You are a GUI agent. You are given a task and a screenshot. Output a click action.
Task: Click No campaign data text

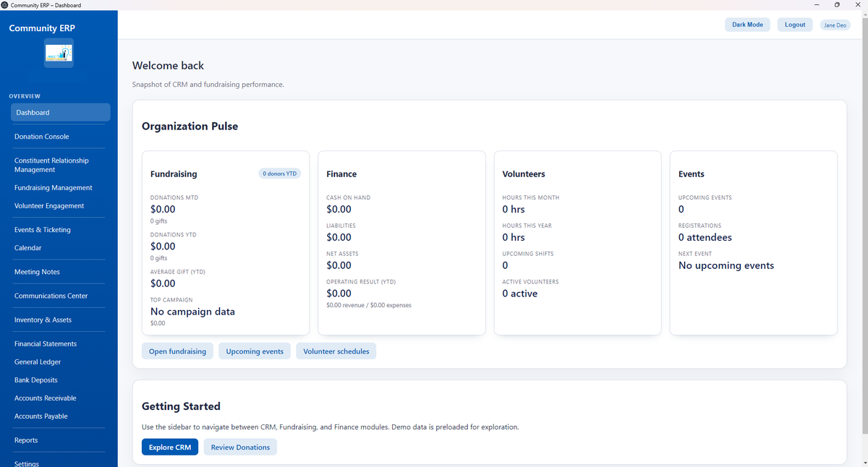click(x=192, y=312)
